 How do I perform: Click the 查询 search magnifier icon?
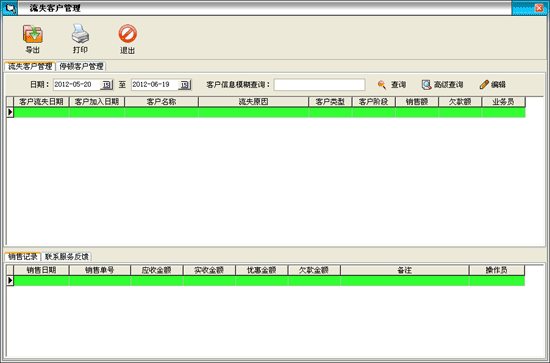coord(382,85)
